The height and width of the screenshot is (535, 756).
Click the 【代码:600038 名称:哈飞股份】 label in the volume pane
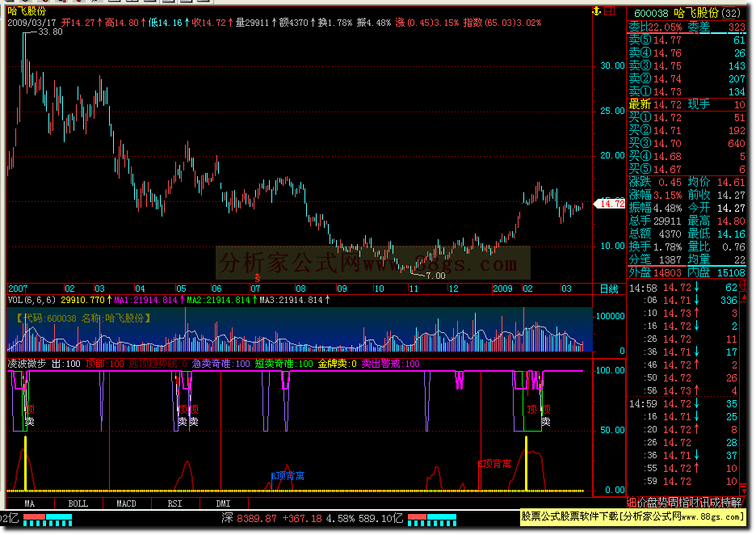(x=84, y=319)
